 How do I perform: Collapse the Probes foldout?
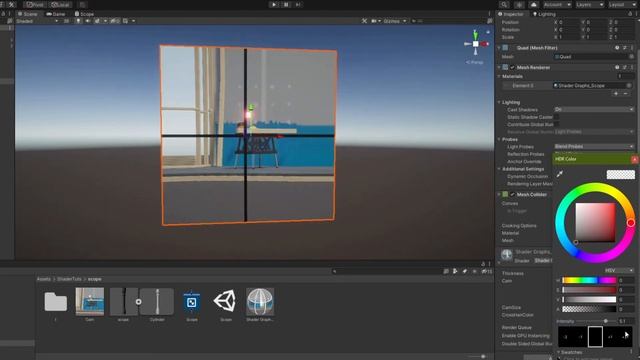point(499,139)
